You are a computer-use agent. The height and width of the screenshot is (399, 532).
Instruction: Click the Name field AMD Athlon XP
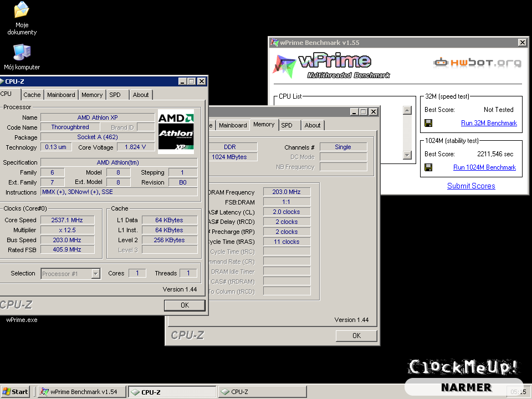[x=98, y=117]
